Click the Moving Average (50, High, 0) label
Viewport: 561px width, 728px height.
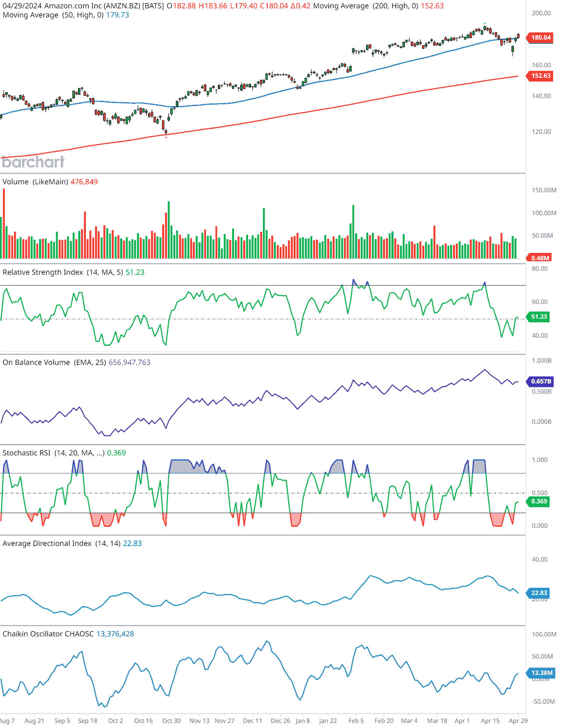(53, 15)
